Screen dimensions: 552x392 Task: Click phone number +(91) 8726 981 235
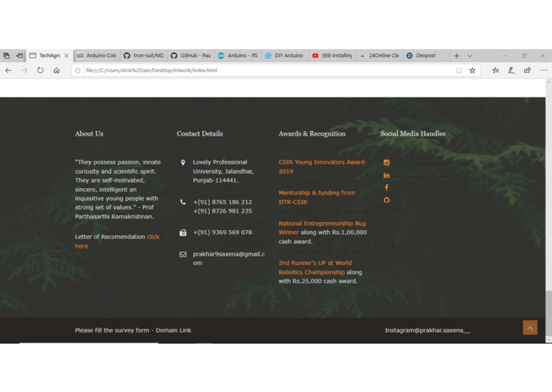[x=222, y=211]
